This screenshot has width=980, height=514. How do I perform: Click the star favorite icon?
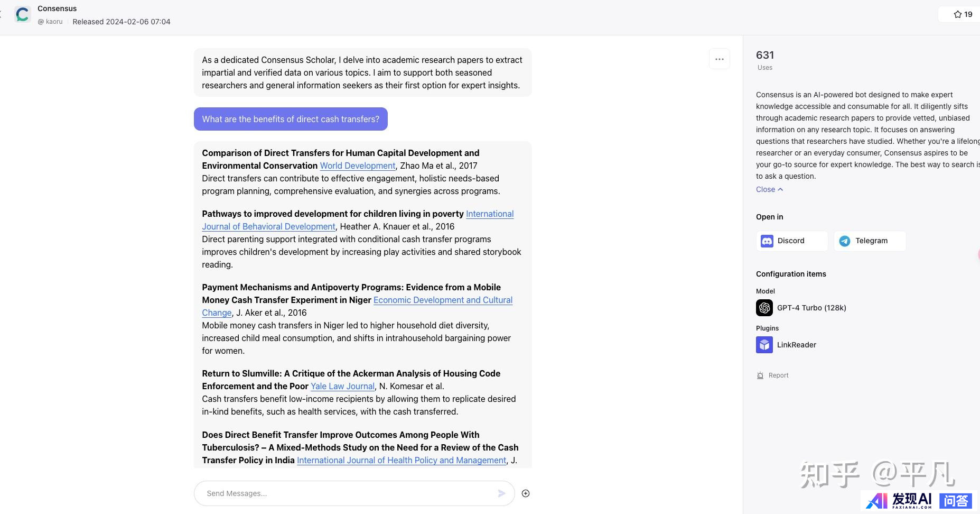(957, 14)
